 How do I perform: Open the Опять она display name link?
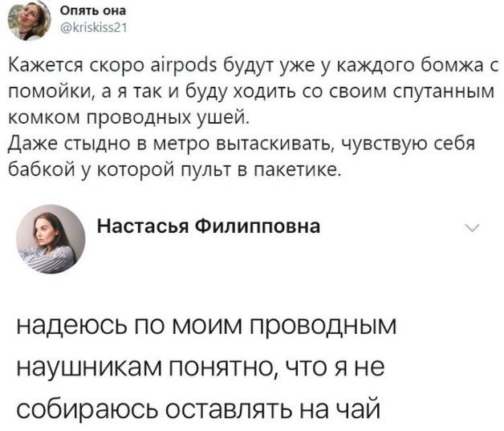(x=93, y=11)
